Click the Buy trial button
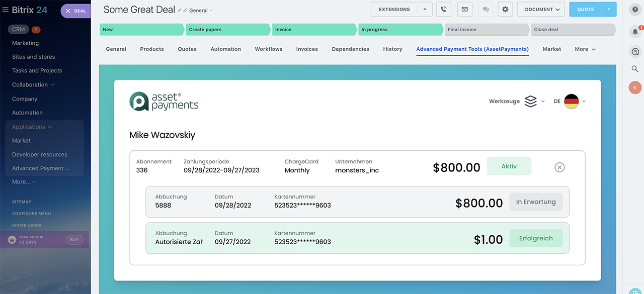The height and width of the screenshot is (294, 644). coord(74,240)
